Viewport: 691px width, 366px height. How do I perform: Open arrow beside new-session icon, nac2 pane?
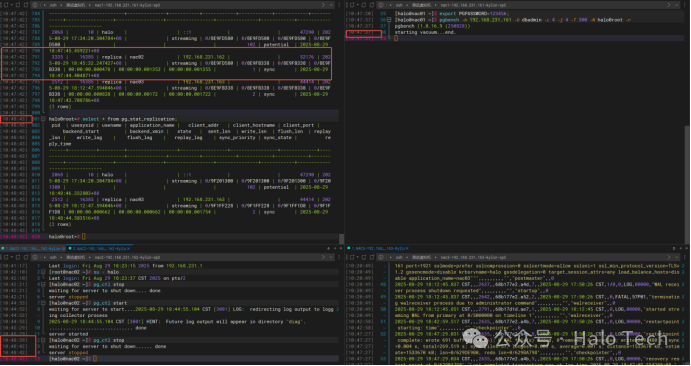pyautogui.click(x=12, y=257)
